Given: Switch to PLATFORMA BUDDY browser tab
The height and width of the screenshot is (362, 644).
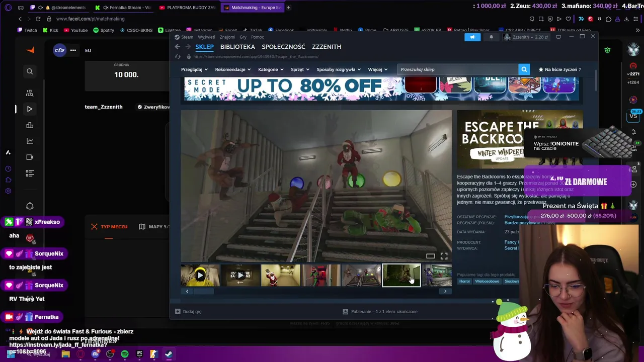Looking at the screenshot, I should [187, 8].
